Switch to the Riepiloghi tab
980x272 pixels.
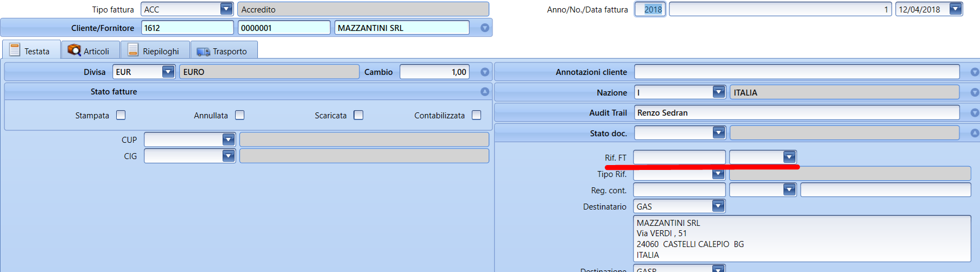coord(154,50)
